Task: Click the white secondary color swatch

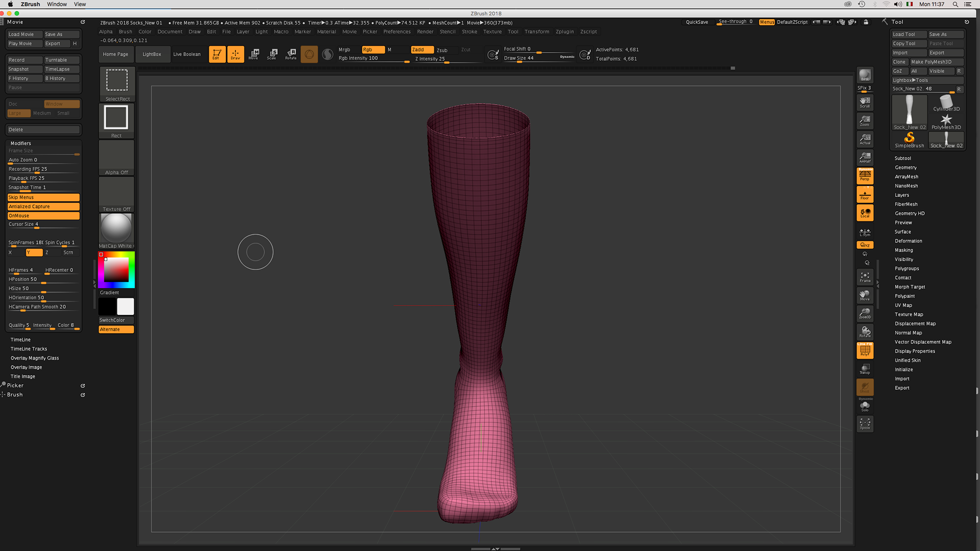Action: [126, 307]
